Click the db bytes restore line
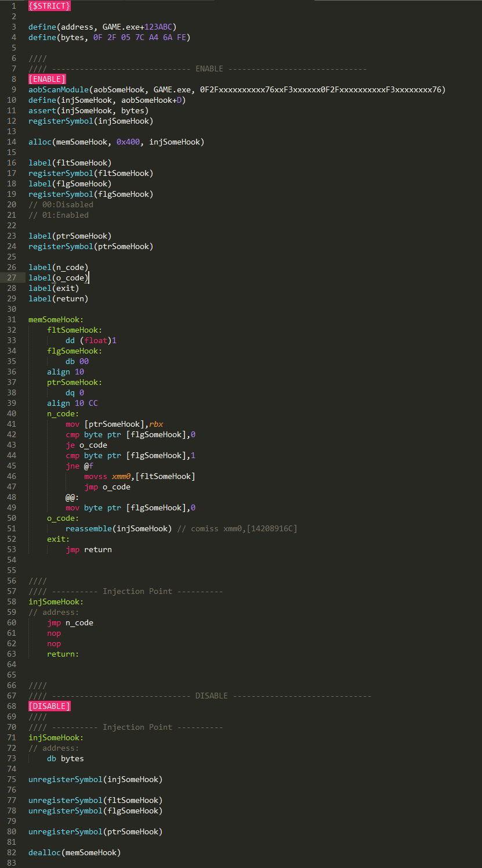This screenshot has width=482, height=868. [x=66, y=758]
